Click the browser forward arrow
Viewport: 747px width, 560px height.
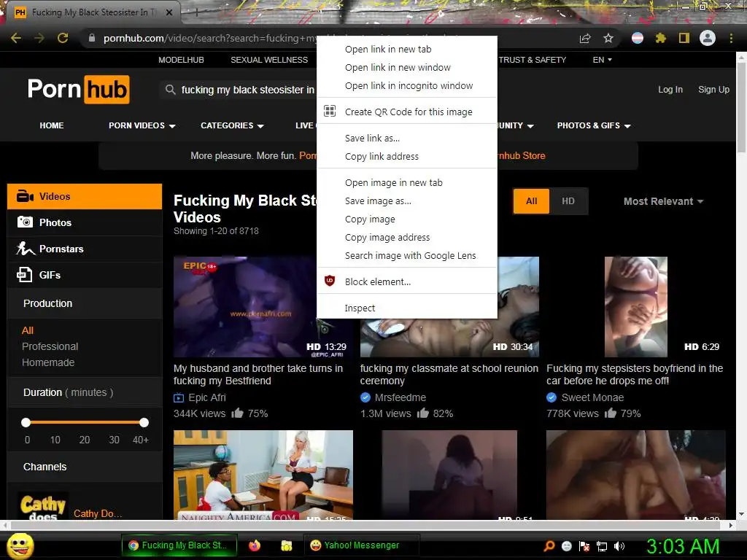tap(39, 38)
